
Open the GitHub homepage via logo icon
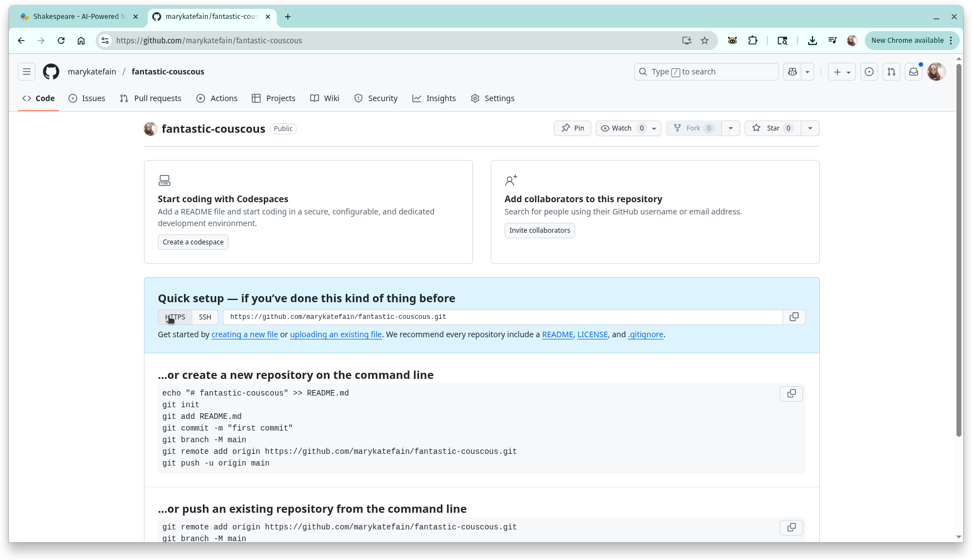(51, 72)
